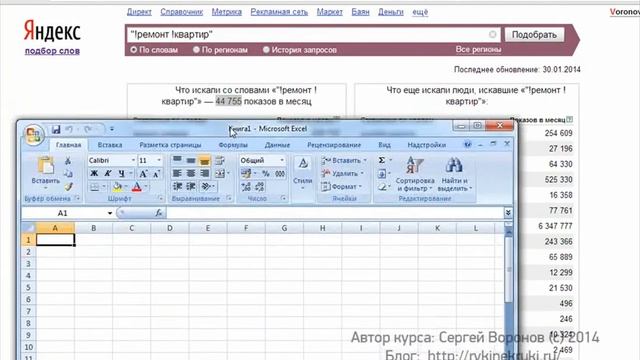Click the Select All corner of sheet
640x360 pixels.
pos(29,228)
